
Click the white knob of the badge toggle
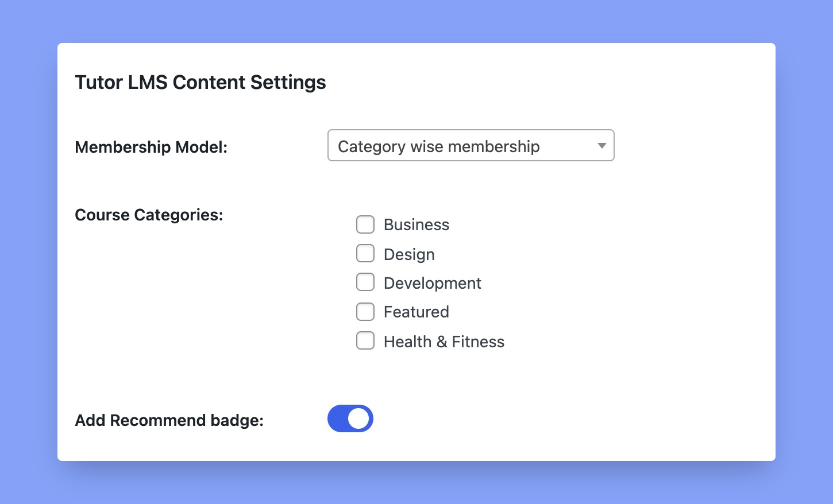(358, 418)
